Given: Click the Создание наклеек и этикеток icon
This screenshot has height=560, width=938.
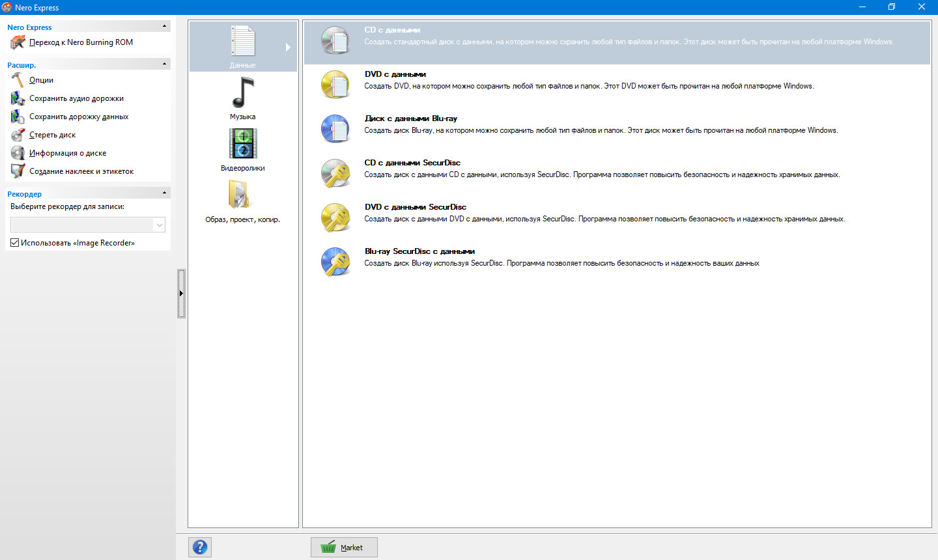Looking at the screenshot, I should pyautogui.click(x=18, y=171).
